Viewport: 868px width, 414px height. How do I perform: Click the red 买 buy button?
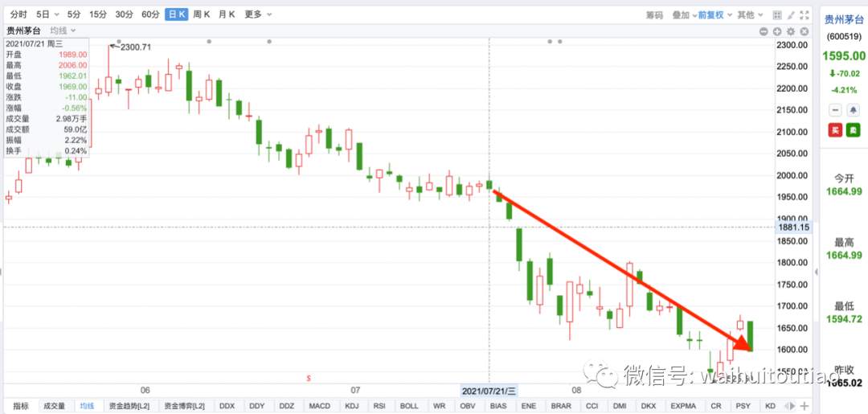(835, 130)
